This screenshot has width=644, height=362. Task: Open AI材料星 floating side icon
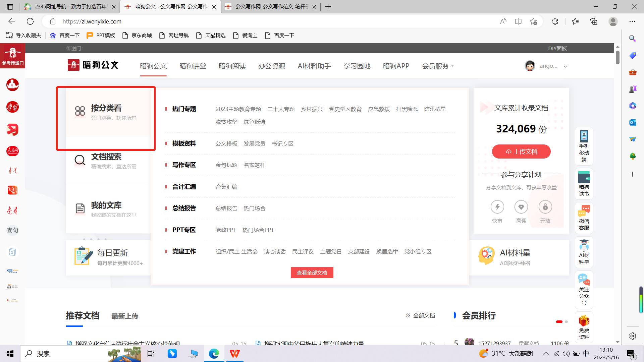[x=584, y=252]
